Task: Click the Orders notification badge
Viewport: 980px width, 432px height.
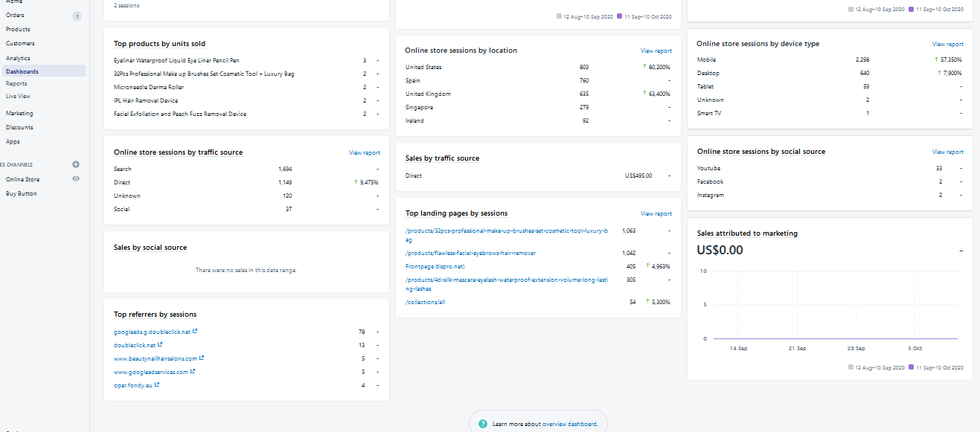Action: 77,16
